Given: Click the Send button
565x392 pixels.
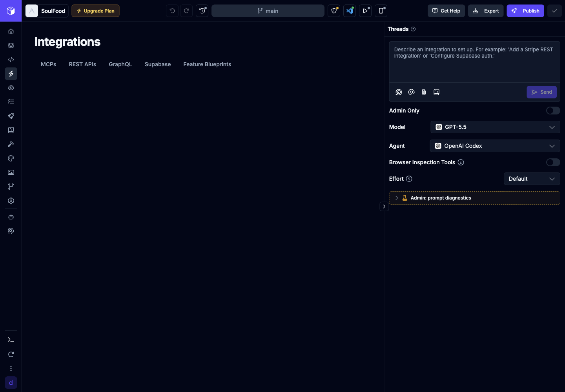Looking at the screenshot, I should click(541, 92).
